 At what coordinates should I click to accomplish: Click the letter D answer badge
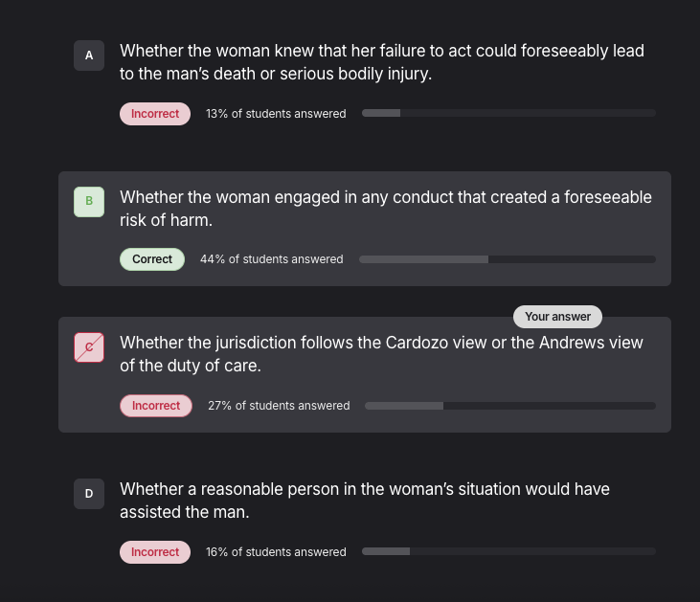pyautogui.click(x=89, y=494)
